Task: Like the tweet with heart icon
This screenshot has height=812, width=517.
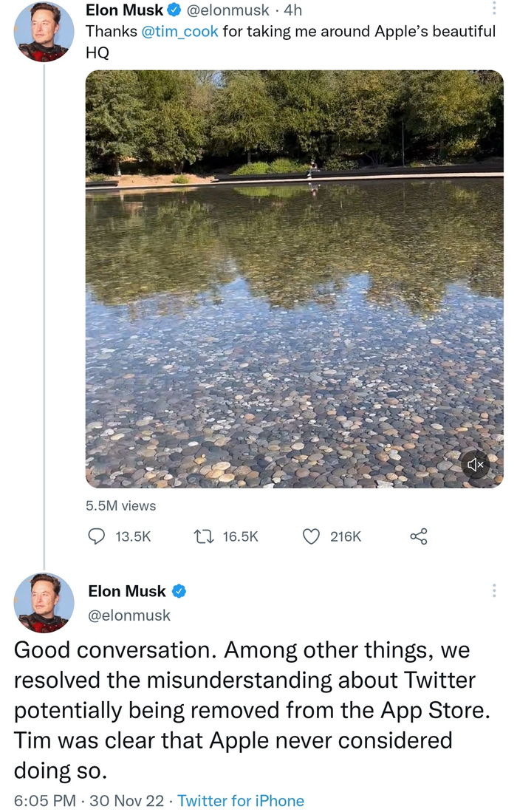Action: pyautogui.click(x=311, y=536)
